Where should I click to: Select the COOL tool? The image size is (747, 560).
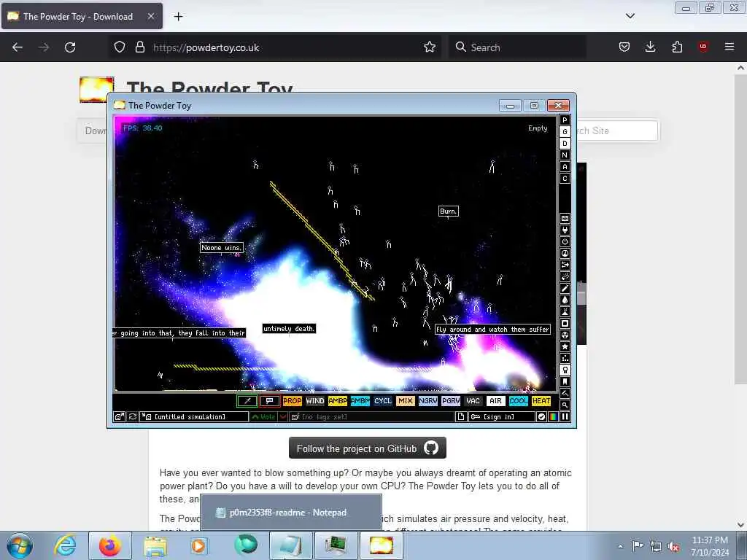coord(519,401)
